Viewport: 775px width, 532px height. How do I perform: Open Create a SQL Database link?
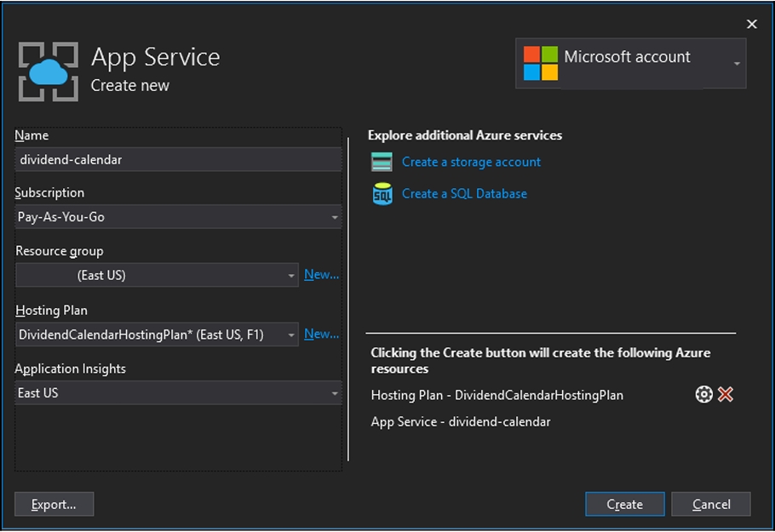464,193
